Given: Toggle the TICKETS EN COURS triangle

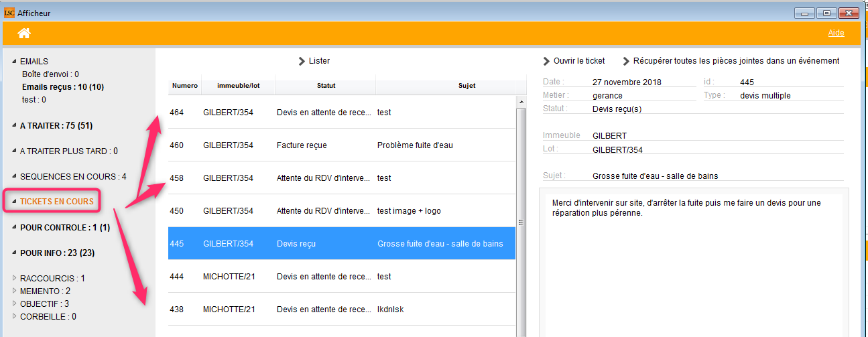Looking at the screenshot, I should 15,202.
